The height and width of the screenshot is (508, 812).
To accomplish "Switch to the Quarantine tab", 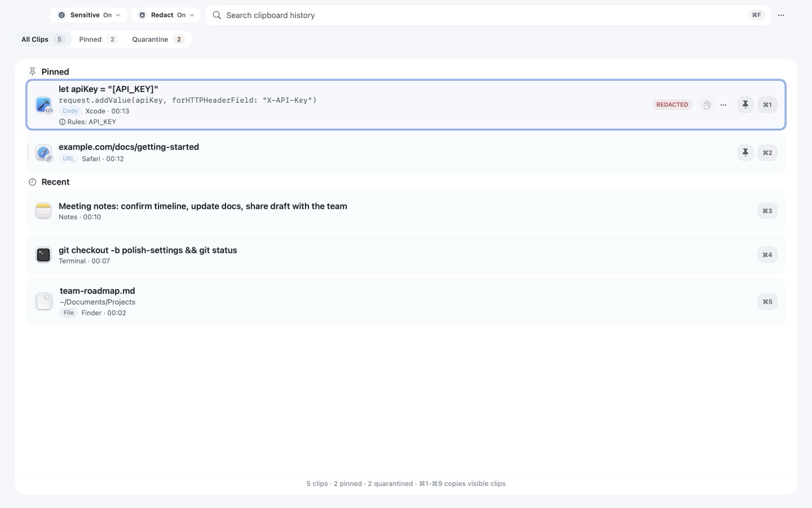I will click(158, 40).
